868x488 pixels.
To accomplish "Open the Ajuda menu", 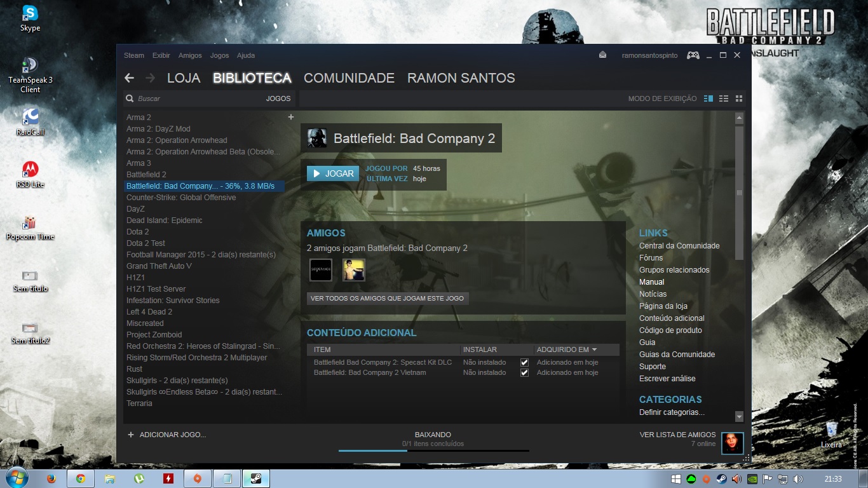I will [x=246, y=55].
